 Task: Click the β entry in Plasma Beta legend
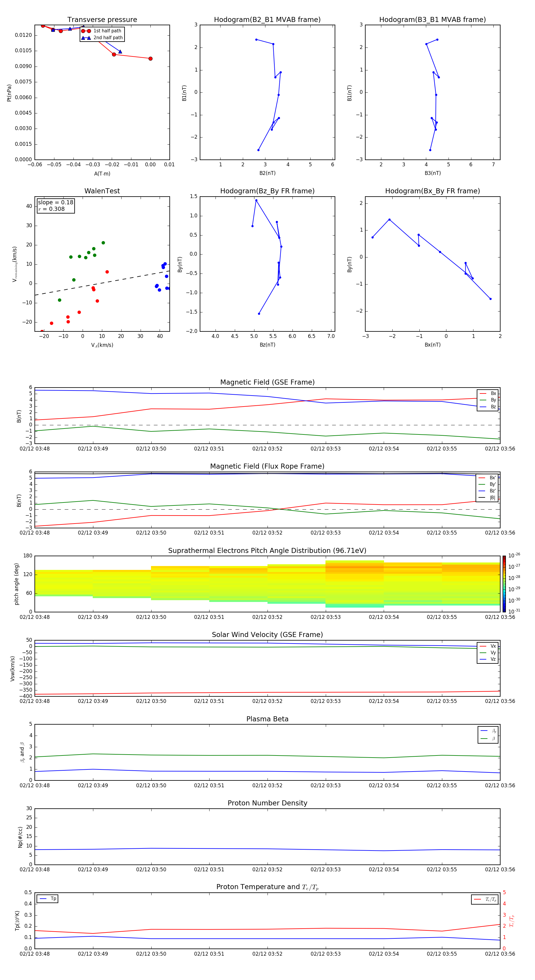pos(489,739)
